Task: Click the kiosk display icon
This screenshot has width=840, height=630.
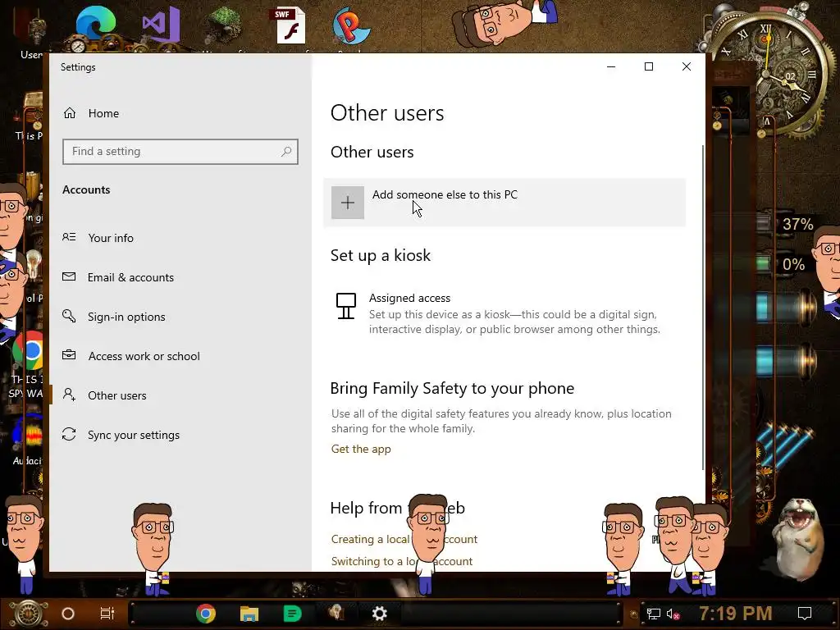Action: pyautogui.click(x=346, y=306)
